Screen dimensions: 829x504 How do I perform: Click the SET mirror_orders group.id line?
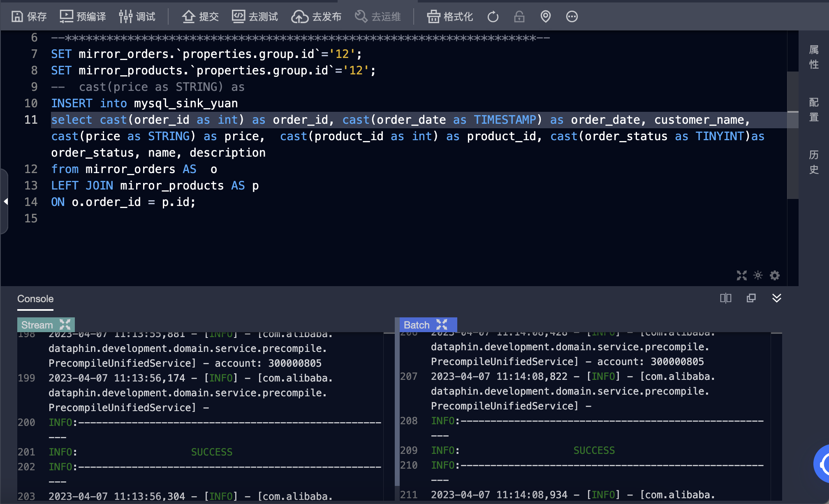(206, 54)
